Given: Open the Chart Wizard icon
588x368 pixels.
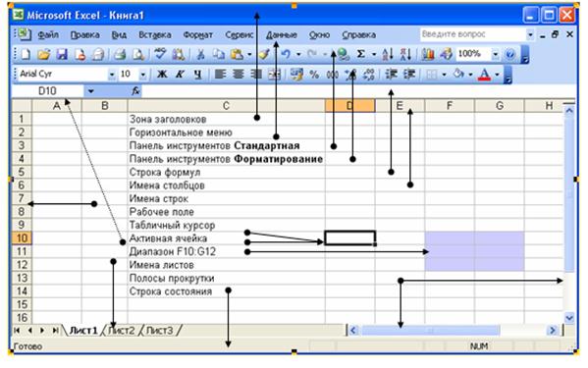Looking at the screenshot, I should 428,55.
